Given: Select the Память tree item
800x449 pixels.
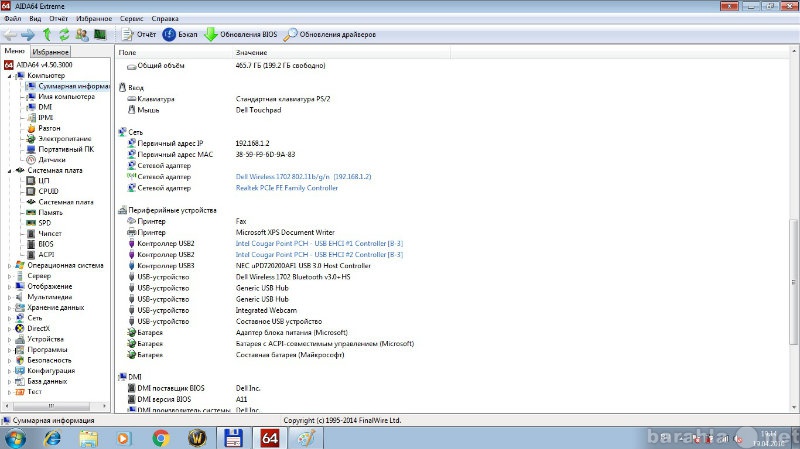Looking at the screenshot, I should point(44,212).
